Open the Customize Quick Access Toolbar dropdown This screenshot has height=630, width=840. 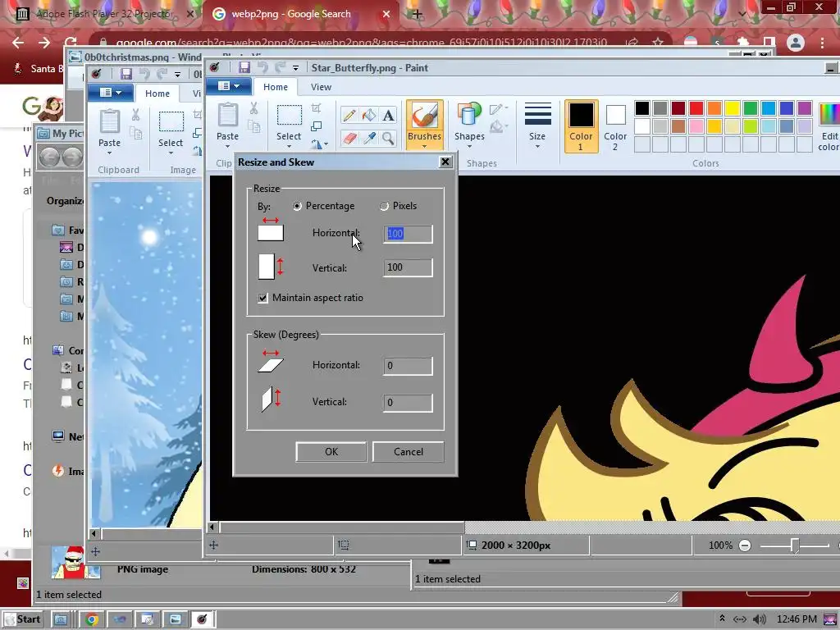295,68
